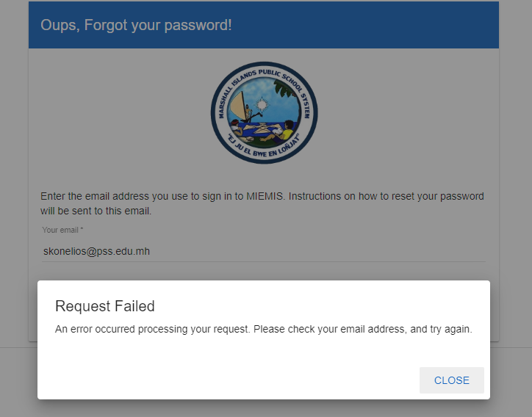
Task: Click the blue header bar's empty right side
Action: [404, 25]
